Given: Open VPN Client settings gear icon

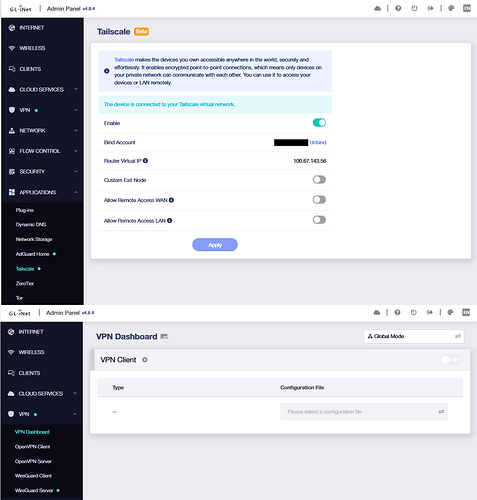Looking at the screenshot, I should 145,360.
